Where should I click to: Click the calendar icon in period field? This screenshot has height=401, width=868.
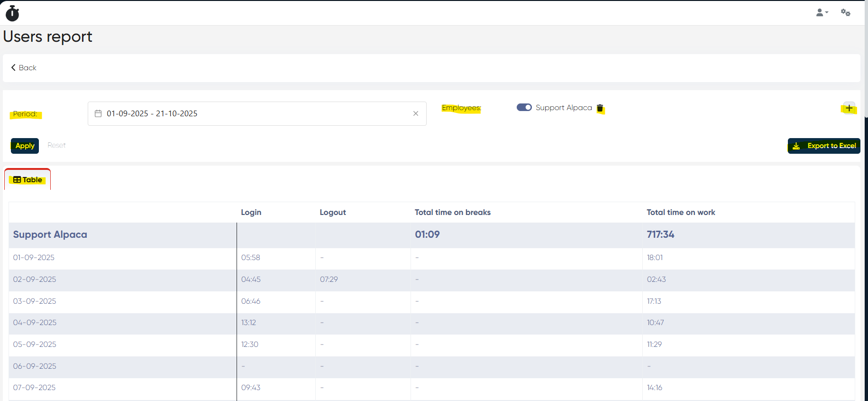[x=98, y=114]
